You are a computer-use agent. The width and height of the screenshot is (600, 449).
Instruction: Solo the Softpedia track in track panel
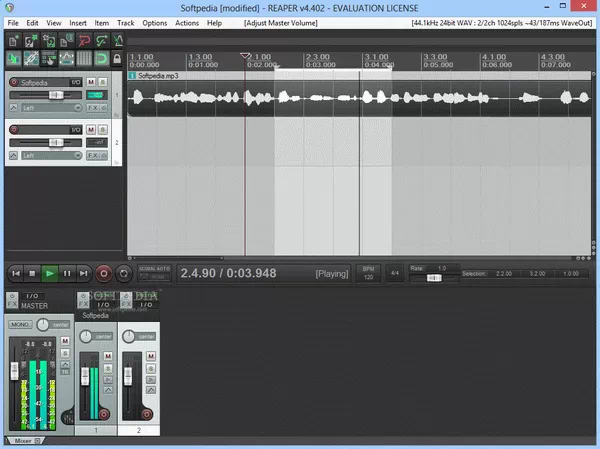coord(103,82)
